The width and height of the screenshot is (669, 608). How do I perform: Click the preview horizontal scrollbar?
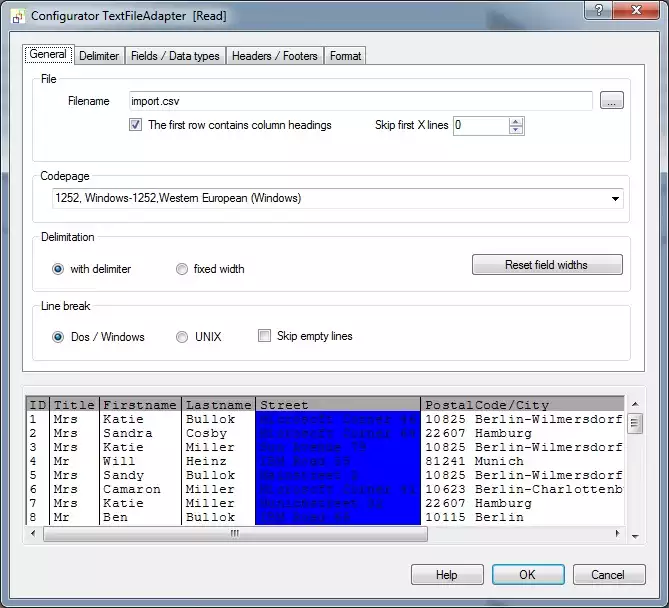(235, 534)
